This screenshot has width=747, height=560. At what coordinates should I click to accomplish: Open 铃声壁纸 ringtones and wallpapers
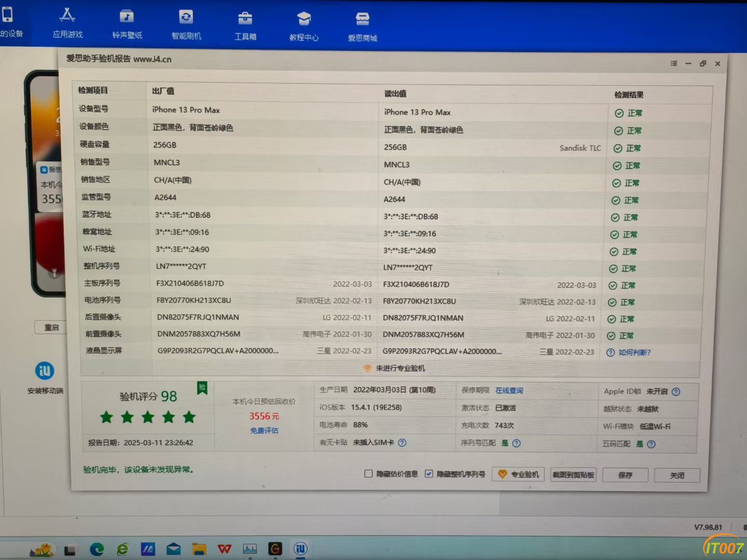point(127,24)
